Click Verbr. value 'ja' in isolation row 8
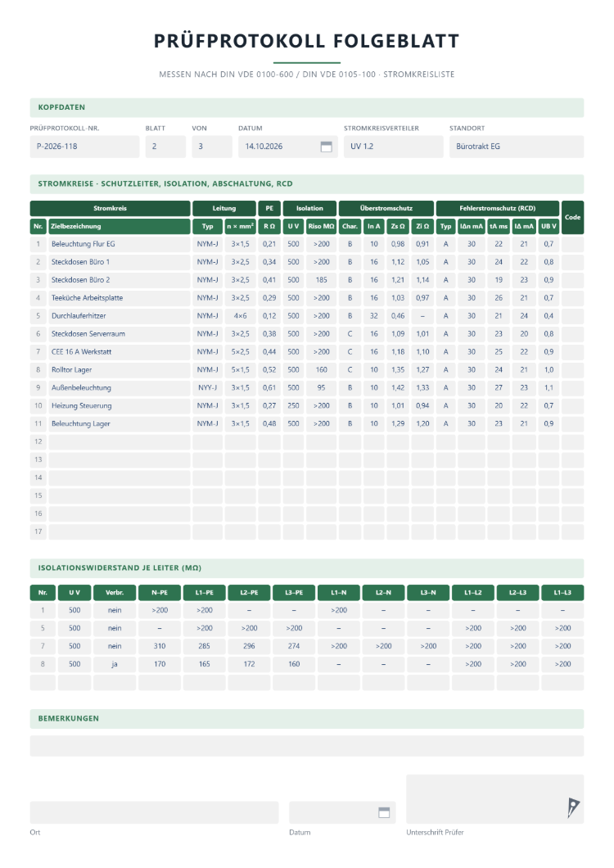614x868 pixels. [x=115, y=664]
